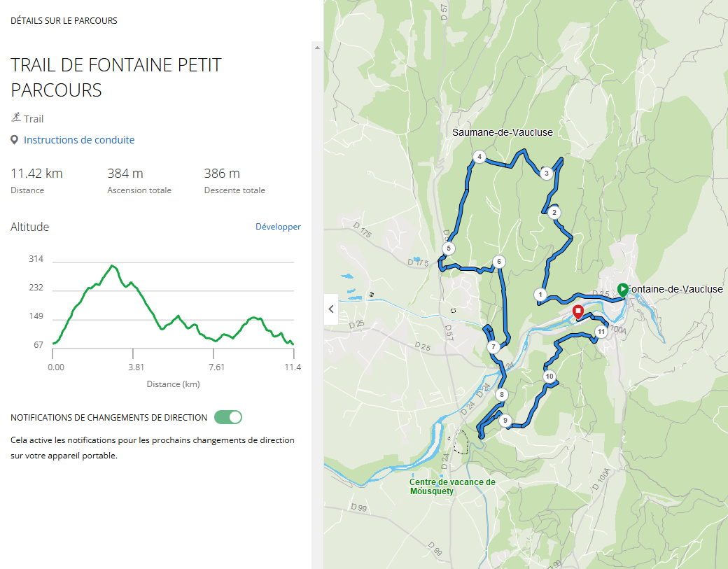Click the Trail runner activity icon
The height and width of the screenshot is (569, 728).
click(x=16, y=118)
